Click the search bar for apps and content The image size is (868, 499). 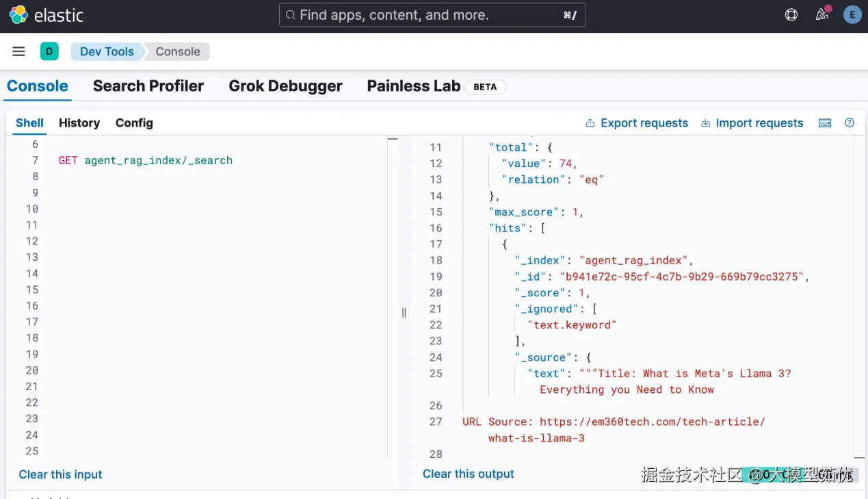coord(432,15)
